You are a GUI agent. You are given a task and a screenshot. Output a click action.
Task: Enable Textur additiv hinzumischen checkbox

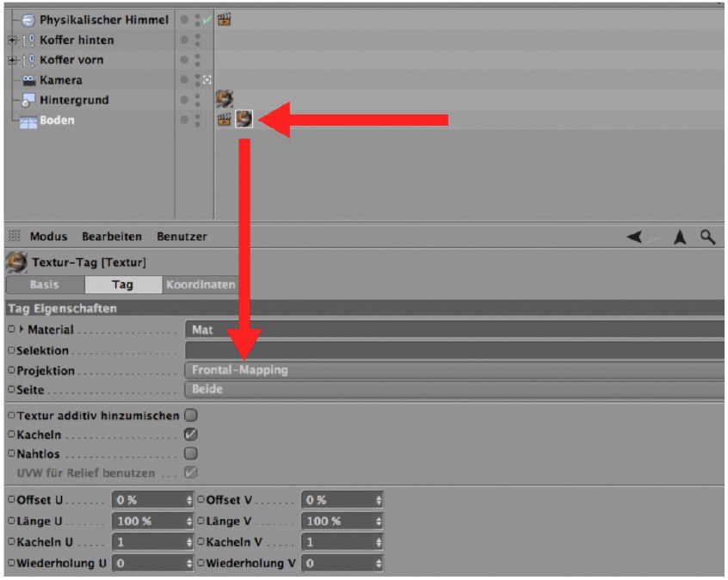(x=191, y=415)
